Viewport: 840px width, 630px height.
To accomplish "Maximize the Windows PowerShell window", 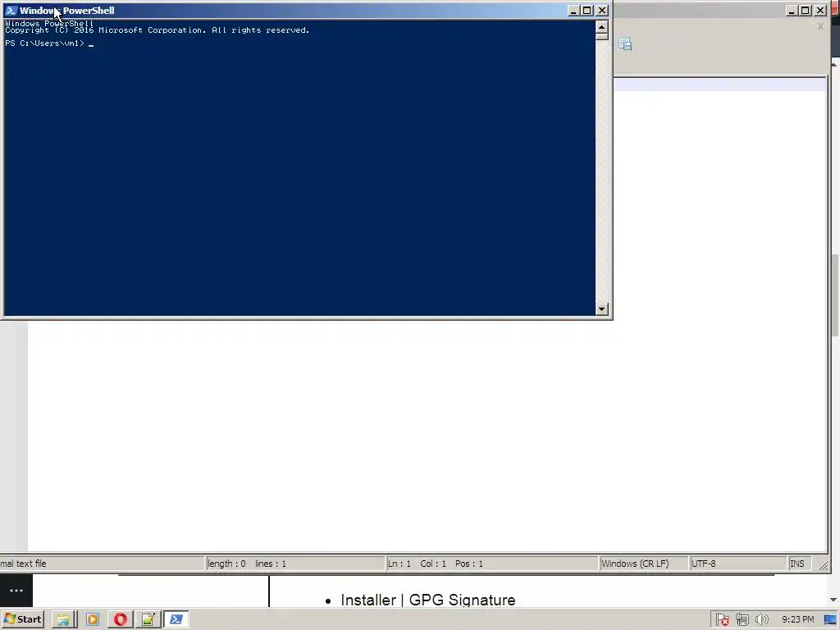I will point(587,10).
